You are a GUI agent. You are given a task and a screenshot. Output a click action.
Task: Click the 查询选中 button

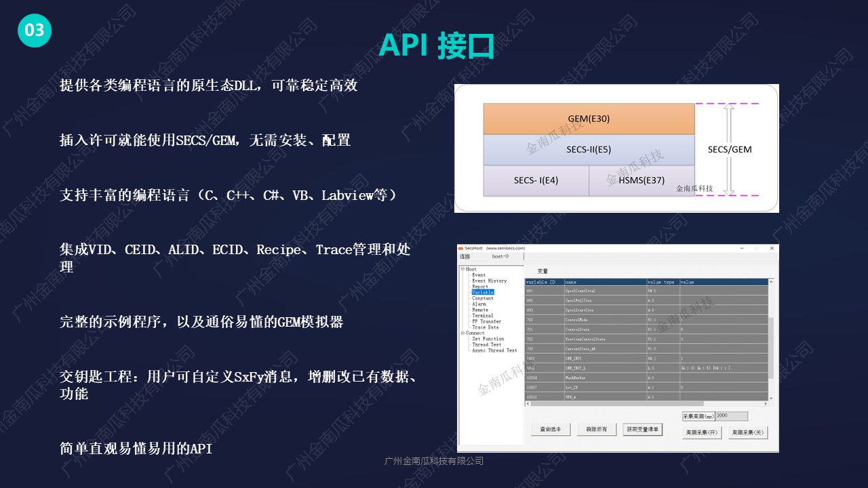(550, 430)
